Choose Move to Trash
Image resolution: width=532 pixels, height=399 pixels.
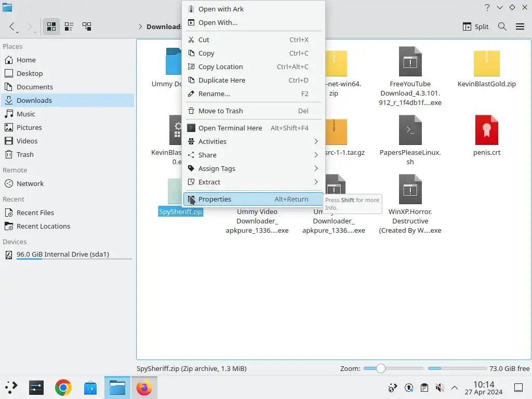coord(253,111)
